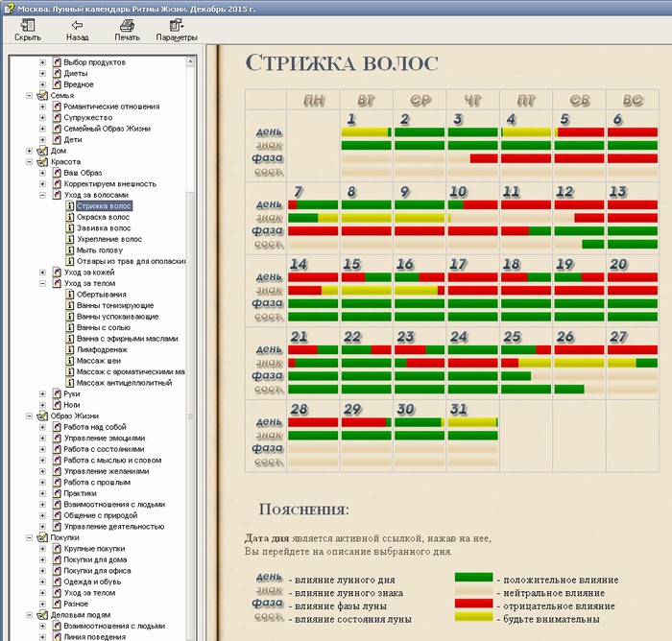Click the date 1 link in calendar
This screenshot has width=672, height=641.
(351, 118)
